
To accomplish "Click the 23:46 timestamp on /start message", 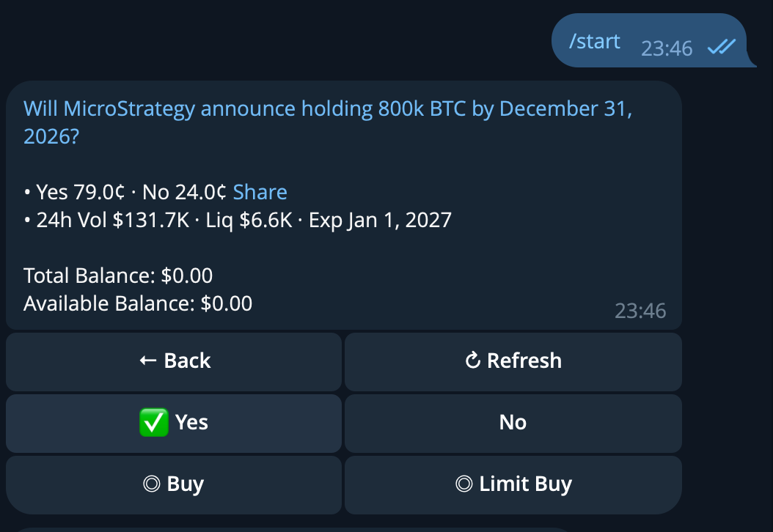I will click(x=666, y=48).
